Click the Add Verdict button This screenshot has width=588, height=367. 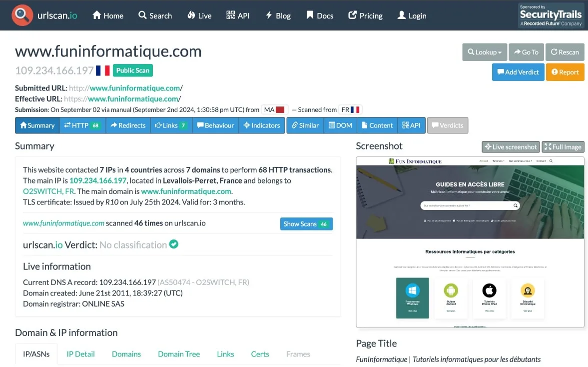(518, 72)
